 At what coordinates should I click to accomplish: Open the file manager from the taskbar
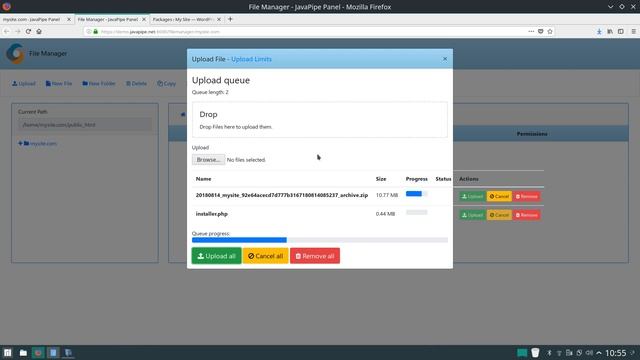click(x=23, y=353)
